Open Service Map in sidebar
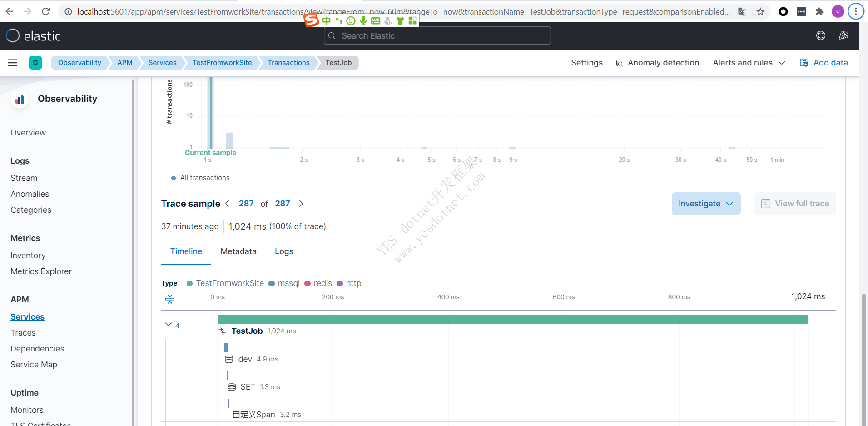The height and width of the screenshot is (426, 868). (x=34, y=365)
